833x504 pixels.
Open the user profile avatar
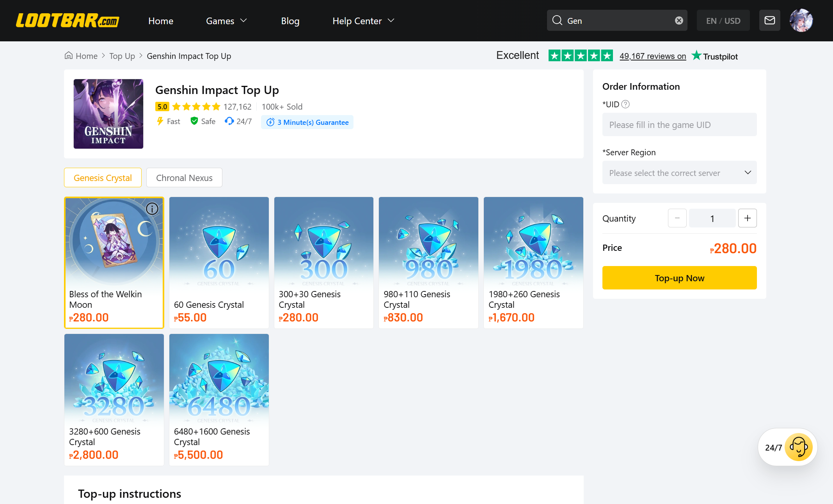801,20
